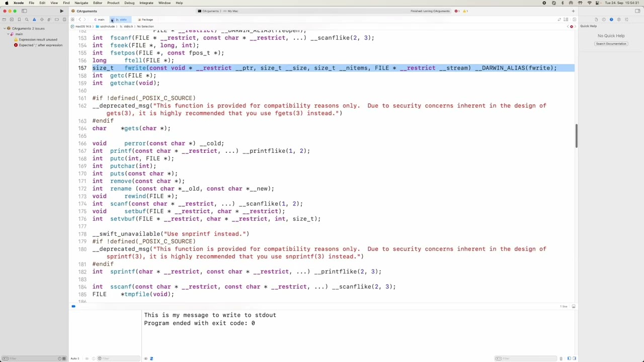Open the Project navigator folder icon
644x362 pixels.
pos(5,20)
